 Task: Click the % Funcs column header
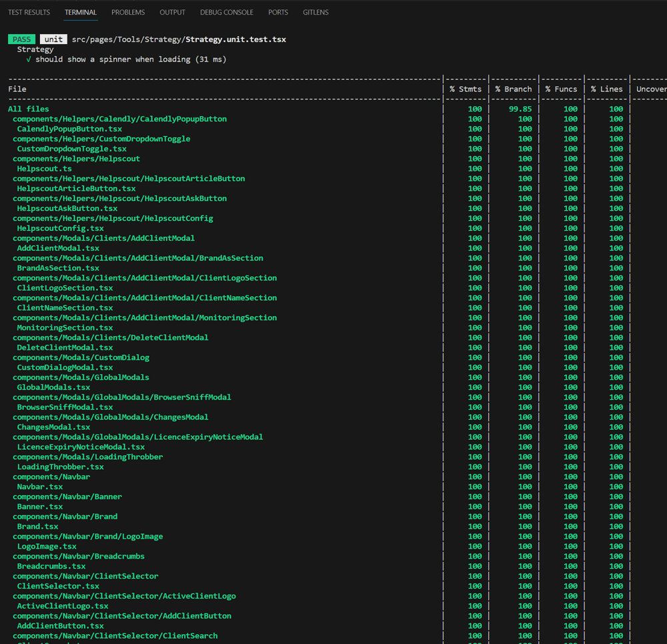coord(562,89)
